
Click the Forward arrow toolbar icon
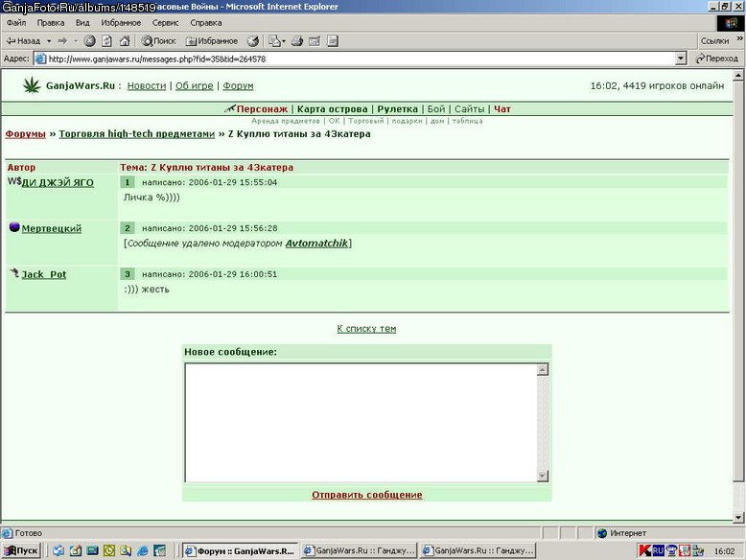62,41
